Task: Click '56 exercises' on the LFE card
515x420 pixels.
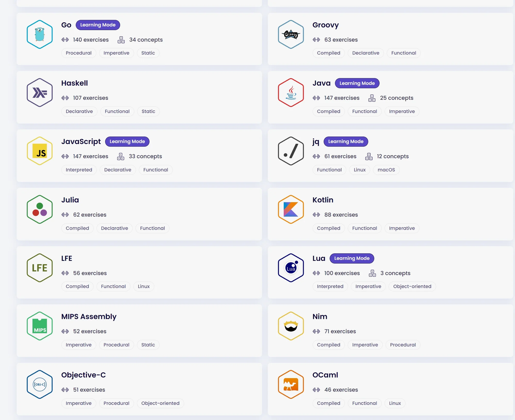Action: [x=90, y=273]
